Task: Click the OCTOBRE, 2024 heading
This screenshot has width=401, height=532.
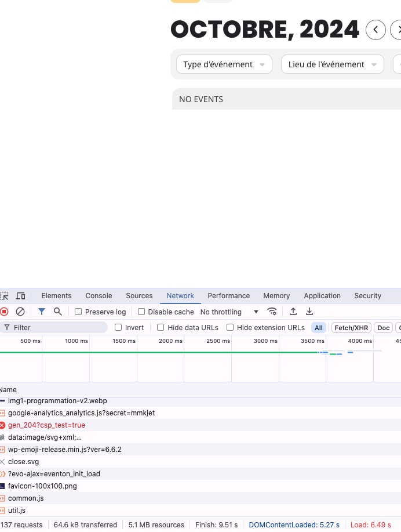Action: [265, 30]
